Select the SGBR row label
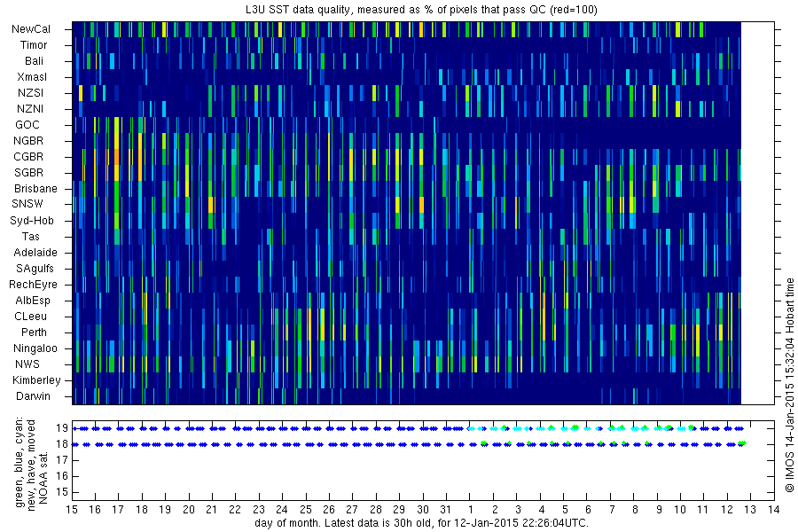Screen dimensions: 798x532 [28, 172]
